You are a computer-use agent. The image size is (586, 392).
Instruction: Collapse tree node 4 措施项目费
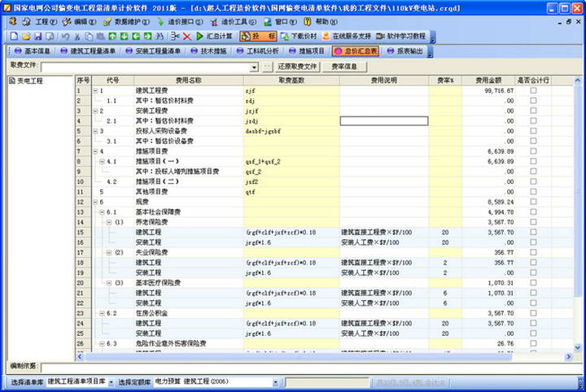tap(95, 151)
